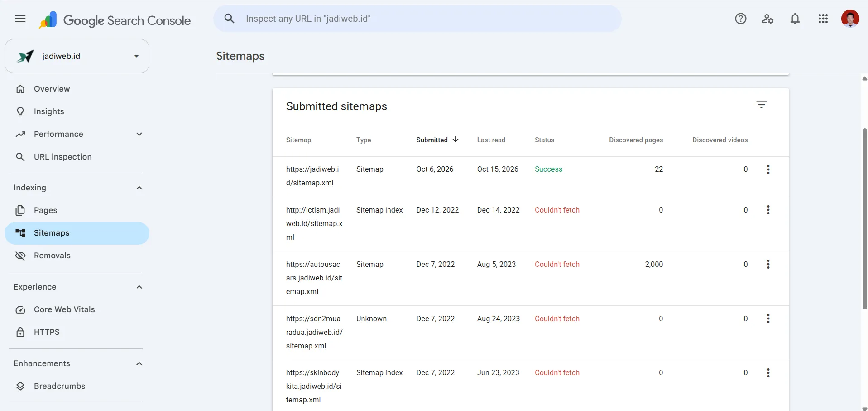The height and width of the screenshot is (411, 868).
Task: Click Success status of jadiweb.id sitemap
Action: pyautogui.click(x=548, y=169)
